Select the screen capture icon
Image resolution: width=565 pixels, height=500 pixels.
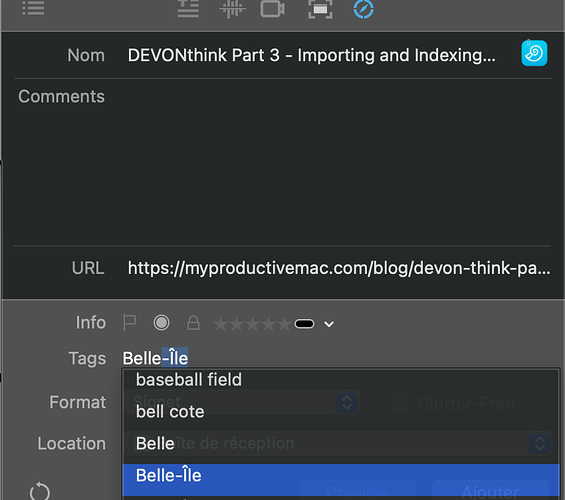(x=320, y=9)
